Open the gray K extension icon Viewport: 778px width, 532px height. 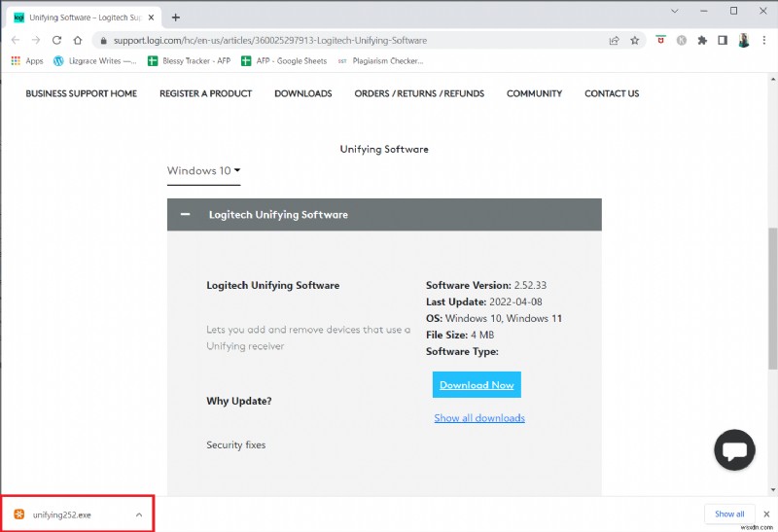[x=682, y=41]
